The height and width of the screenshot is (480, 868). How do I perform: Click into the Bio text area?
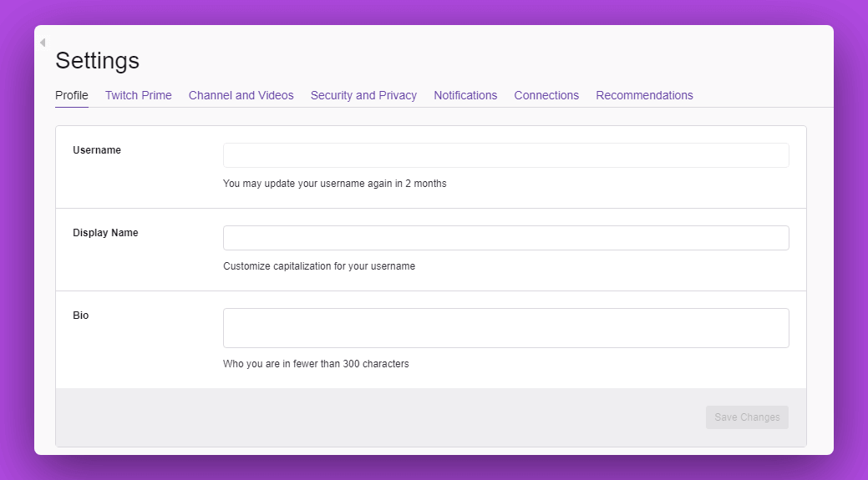coord(506,328)
